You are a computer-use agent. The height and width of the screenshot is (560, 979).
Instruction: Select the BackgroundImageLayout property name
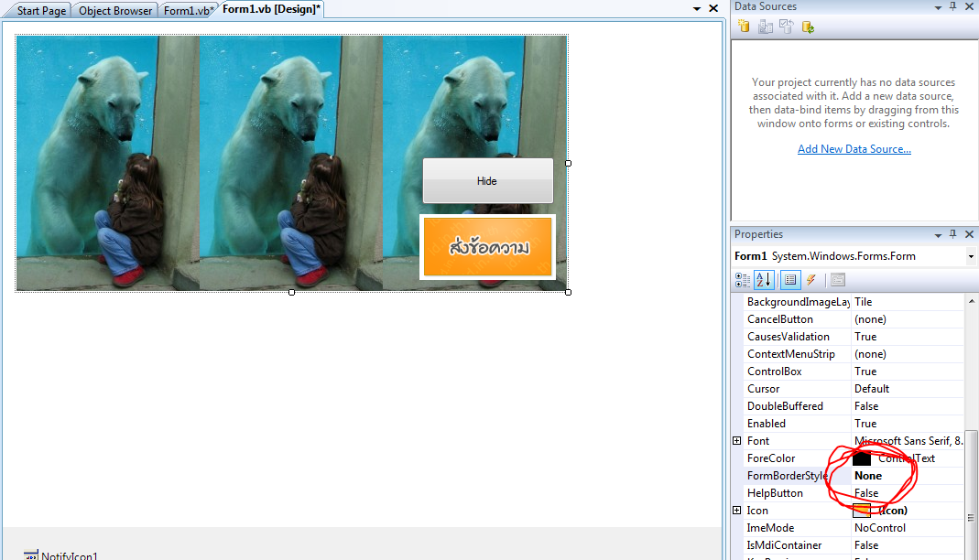(x=798, y=302)
